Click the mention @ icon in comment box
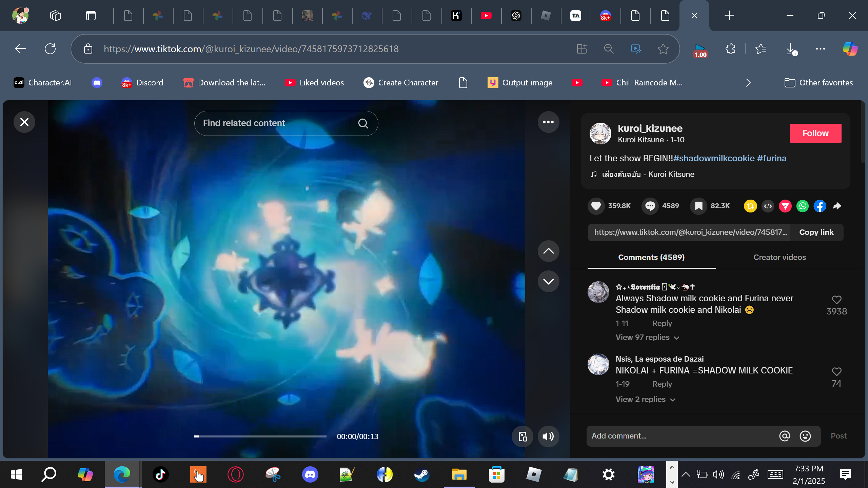 (784, 436)
